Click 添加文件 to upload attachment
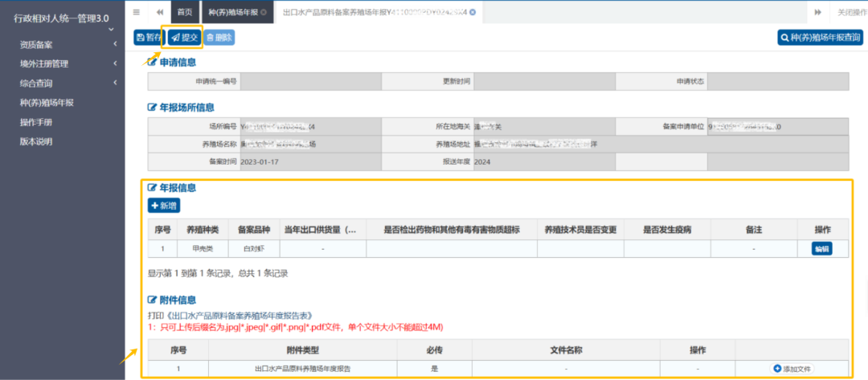This screenshot has height=380, width=868. [792, 369]
